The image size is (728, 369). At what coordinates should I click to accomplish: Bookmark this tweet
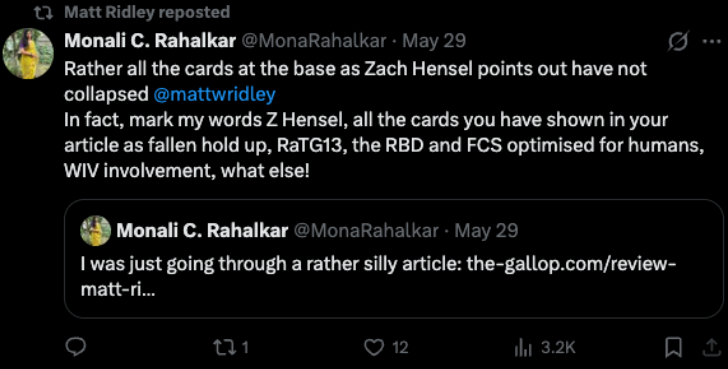point(673,348)
